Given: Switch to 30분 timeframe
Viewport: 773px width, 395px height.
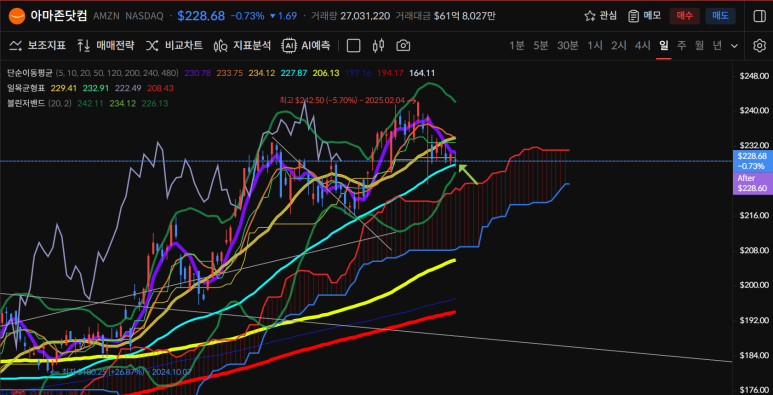Looking at the screenshot, I should pos(568,46).
